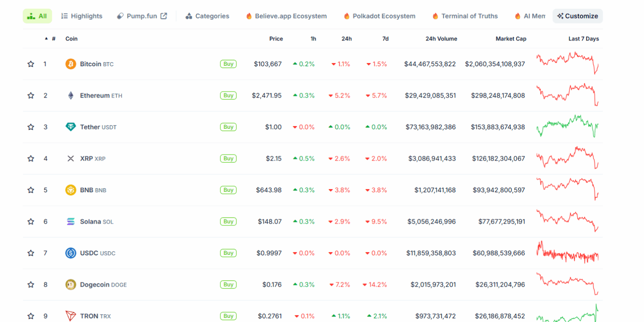Click the XRP logo icon
The height and width of the screenshot is (322, 644).
70,159
